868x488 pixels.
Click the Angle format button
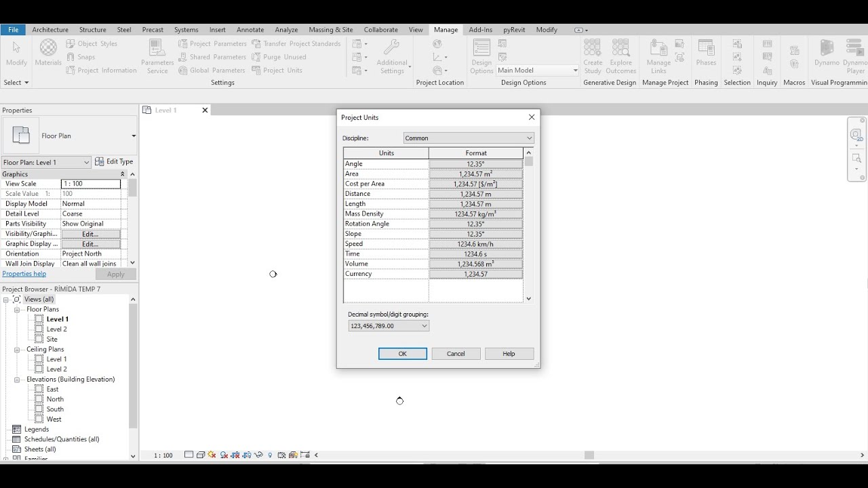(x=476, y=164)
